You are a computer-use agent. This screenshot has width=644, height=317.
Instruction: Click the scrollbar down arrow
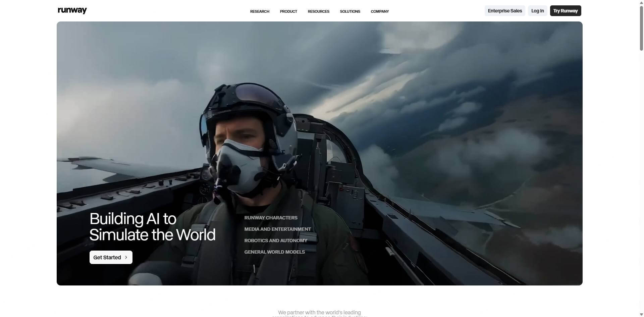click(641, 314)
